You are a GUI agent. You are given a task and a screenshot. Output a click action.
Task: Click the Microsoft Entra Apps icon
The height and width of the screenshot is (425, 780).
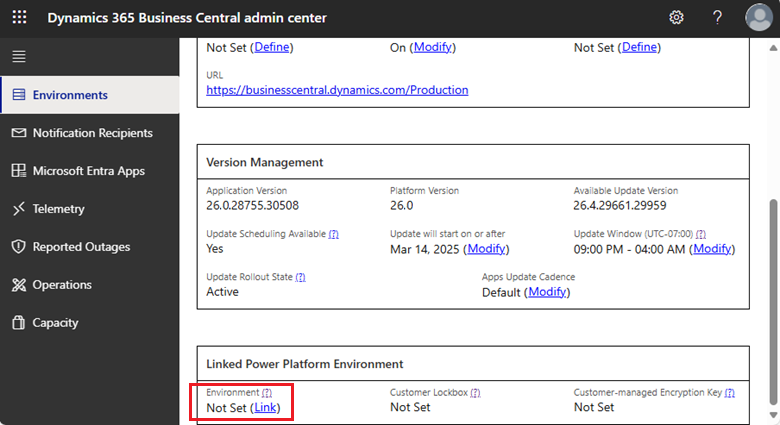click(x=19, y=171)
